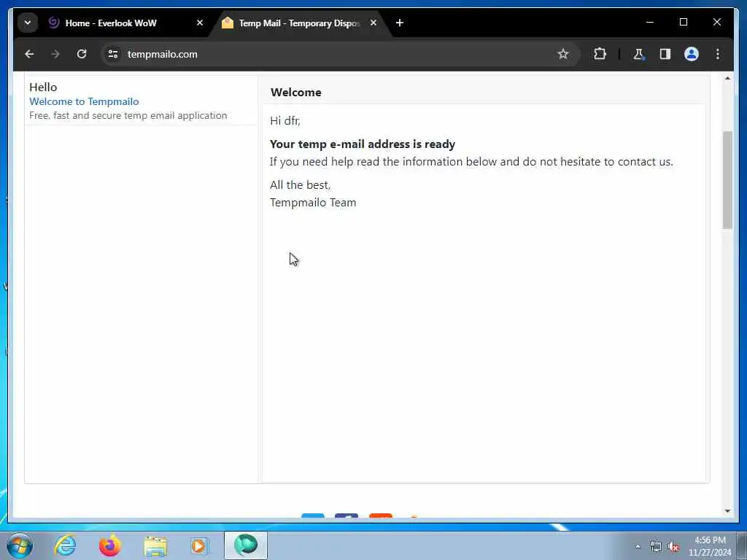The width and height of the screenshot is (747, 560).
Task: Open the network tray icon
Action: (656, 547)
